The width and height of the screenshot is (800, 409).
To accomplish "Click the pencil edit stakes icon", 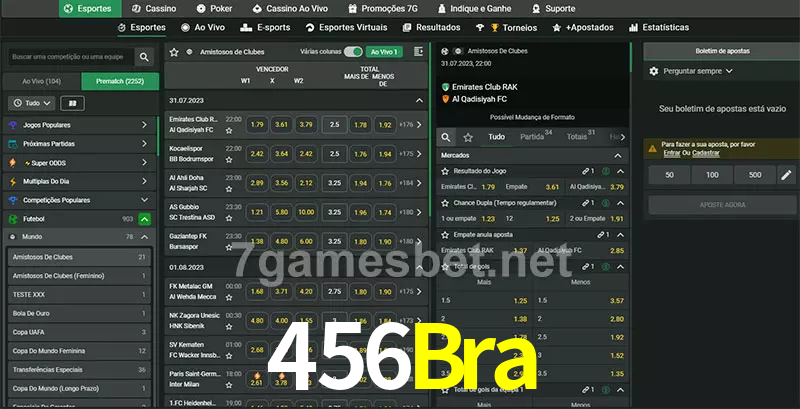I will click(786, 175).
